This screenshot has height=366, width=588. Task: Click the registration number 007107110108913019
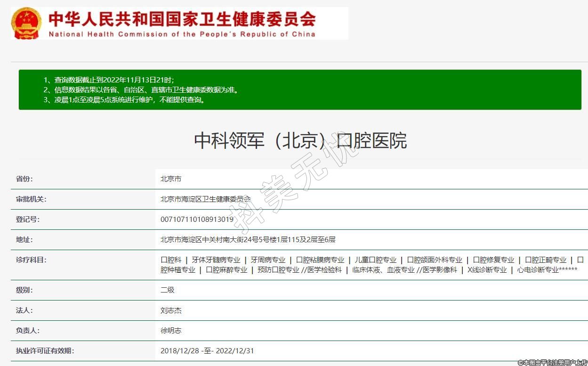pos(197,220)
